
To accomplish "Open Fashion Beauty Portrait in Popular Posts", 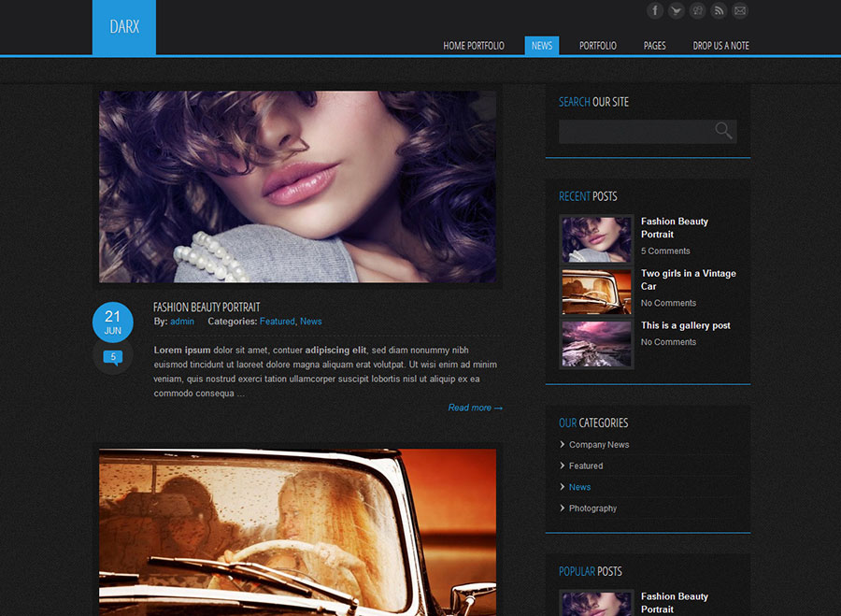I will coord(674,603).
